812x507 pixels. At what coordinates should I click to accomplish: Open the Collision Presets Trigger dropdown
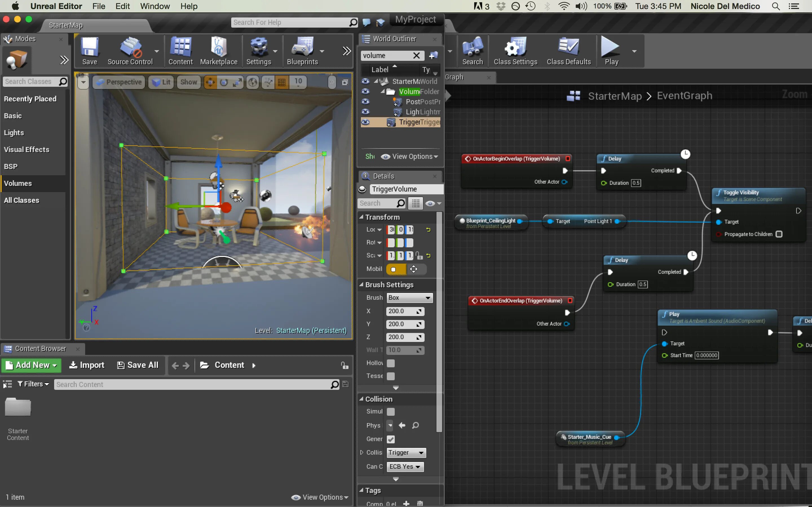pos(406,453)
